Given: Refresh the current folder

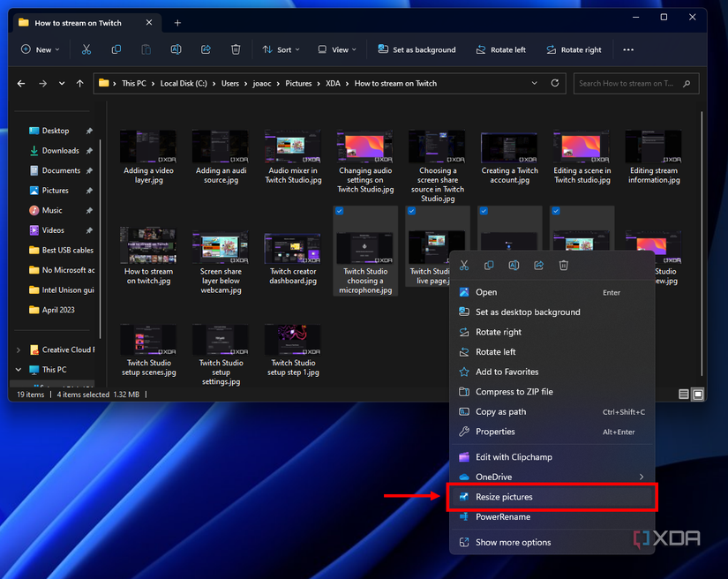Looking at the screenshot, I should tap(555, 83).
